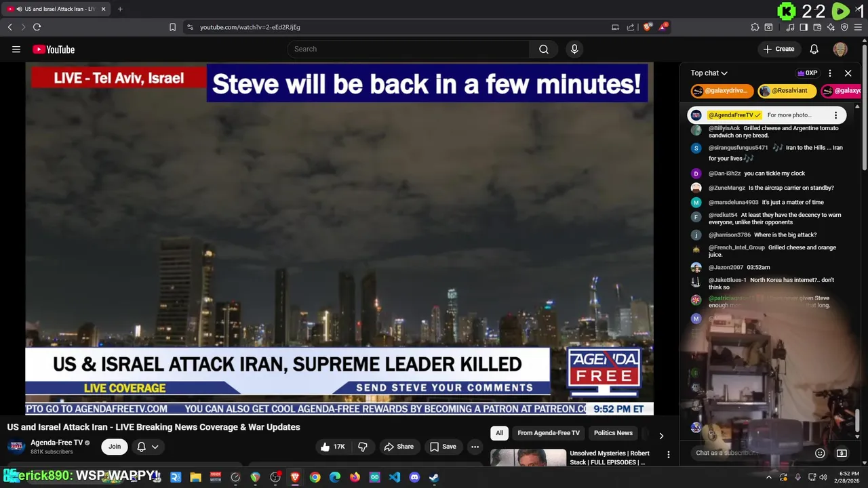Open emoji picker in chat input
This screenshot has width=868, height=488.
click(x=820, y=453)
